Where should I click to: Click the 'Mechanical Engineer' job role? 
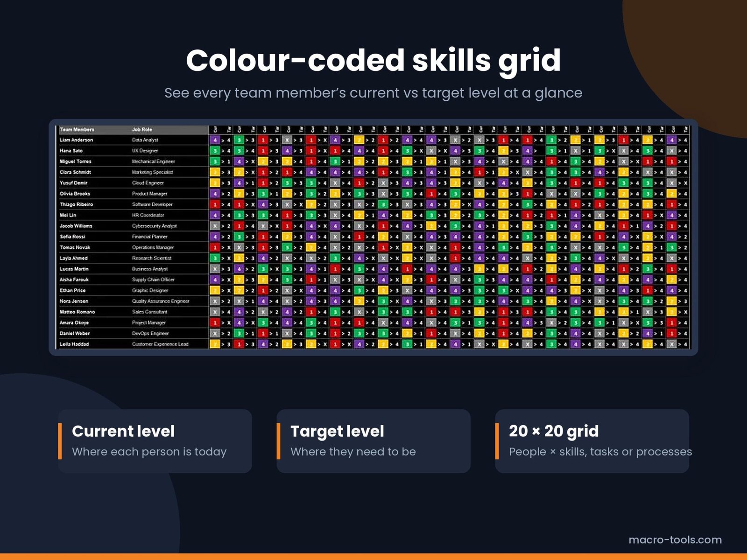[x=153, y=161]
